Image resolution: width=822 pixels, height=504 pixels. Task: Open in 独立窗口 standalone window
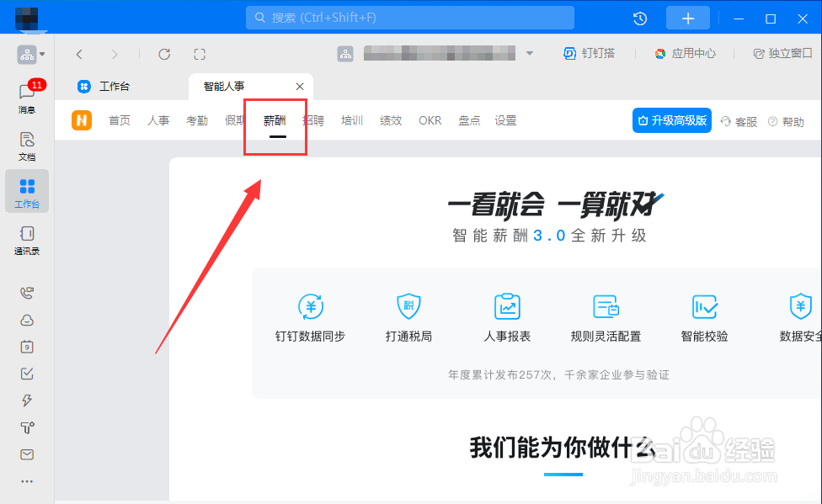click(x=782, y=54)
